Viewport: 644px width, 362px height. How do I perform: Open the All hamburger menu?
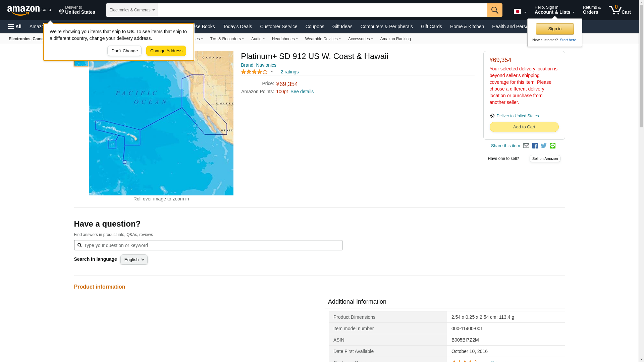[x=15, y=26]
